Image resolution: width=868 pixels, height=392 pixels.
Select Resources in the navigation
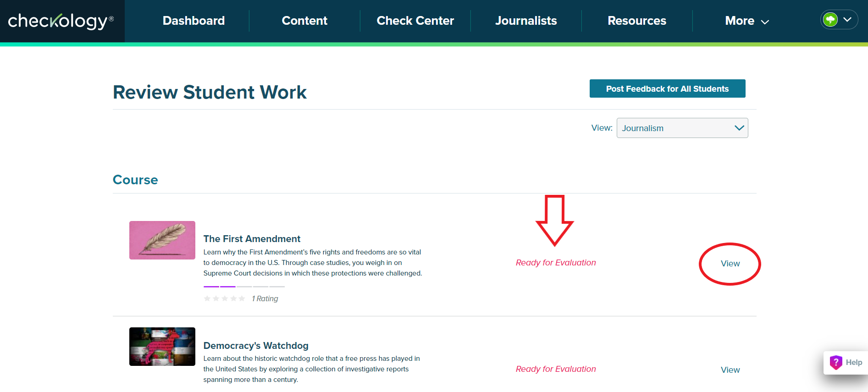(636, 21)
